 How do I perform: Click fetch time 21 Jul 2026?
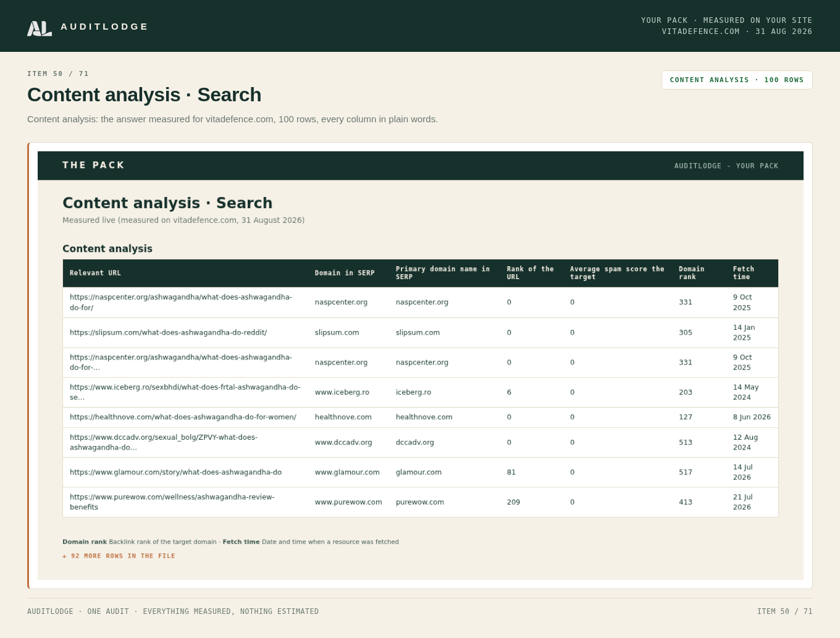(743, 502)
